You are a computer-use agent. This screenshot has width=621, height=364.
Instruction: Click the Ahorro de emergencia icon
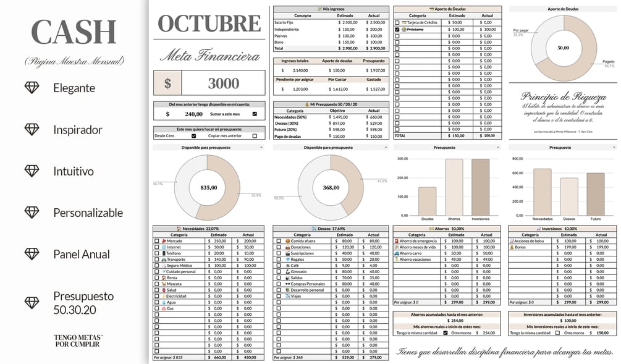(x=397, y=241)
